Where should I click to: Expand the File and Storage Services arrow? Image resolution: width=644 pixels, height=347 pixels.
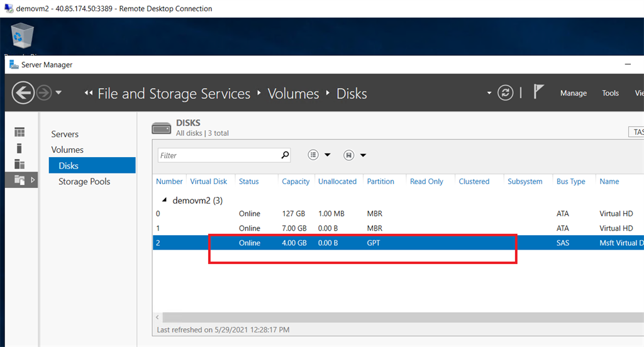[33, 180]
